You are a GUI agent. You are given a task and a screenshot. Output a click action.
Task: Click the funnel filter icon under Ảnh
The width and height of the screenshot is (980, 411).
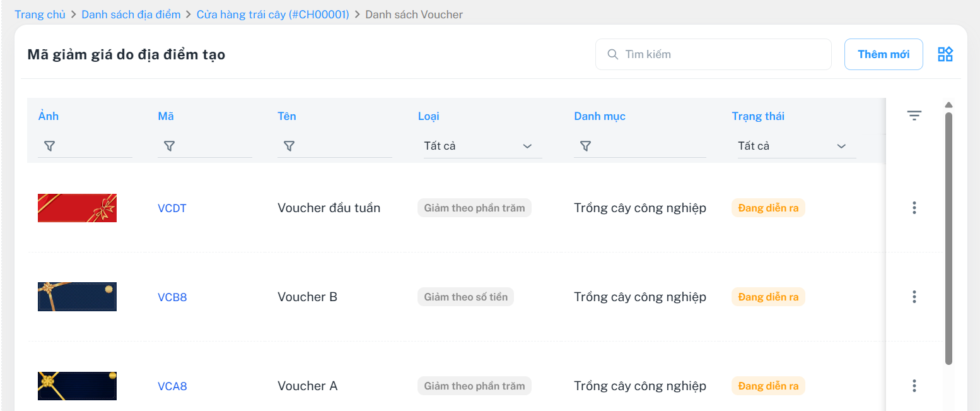[49, 146]
